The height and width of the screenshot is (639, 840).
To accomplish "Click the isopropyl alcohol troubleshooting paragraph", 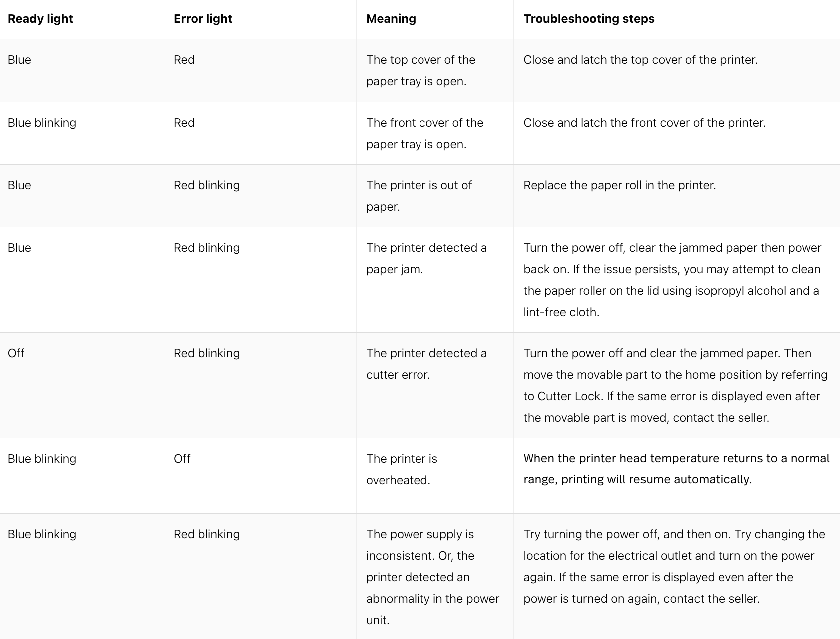I will (672, 280).
